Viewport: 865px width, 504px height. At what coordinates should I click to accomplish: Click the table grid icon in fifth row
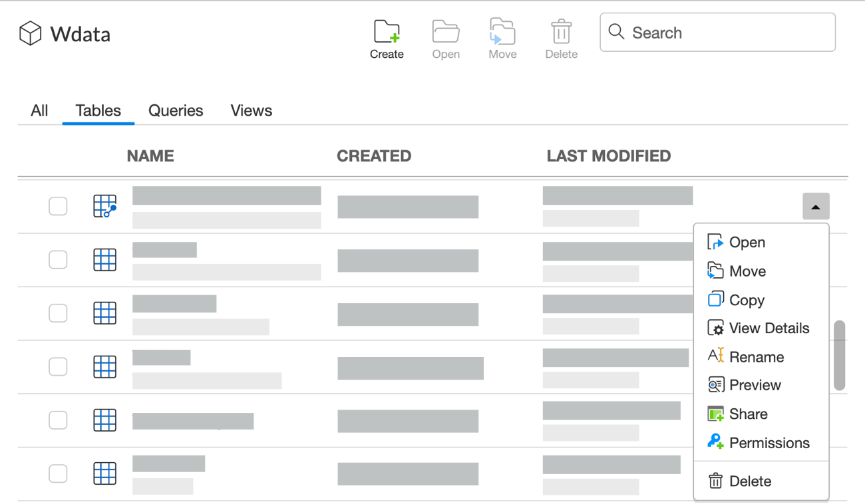tap(105, 420)
